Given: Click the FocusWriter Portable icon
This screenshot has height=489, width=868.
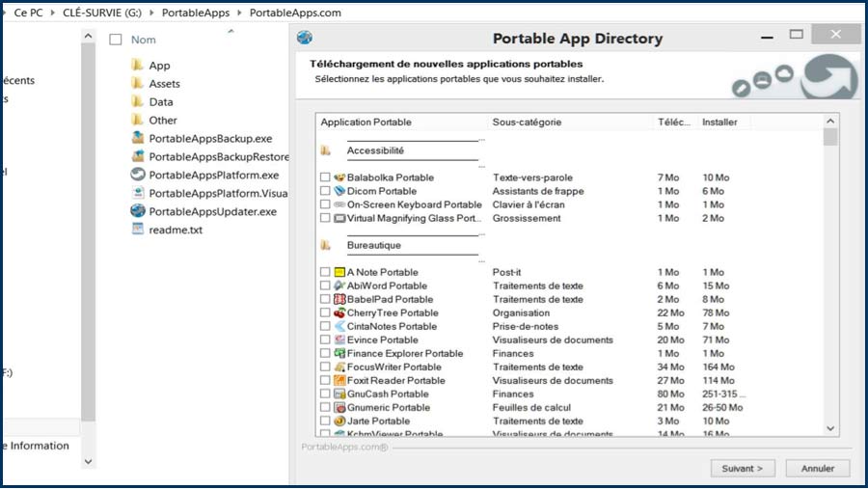Looking at the screenshot, I should (x=339, y=367).
